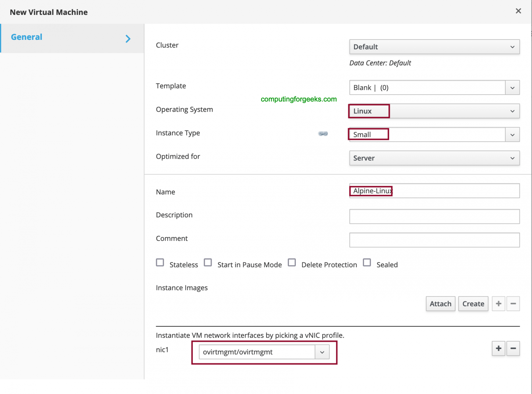Viewport: 532px width, 394px height.
Task: Add another instance image using the plus icon
Action: tap(498, 304)
